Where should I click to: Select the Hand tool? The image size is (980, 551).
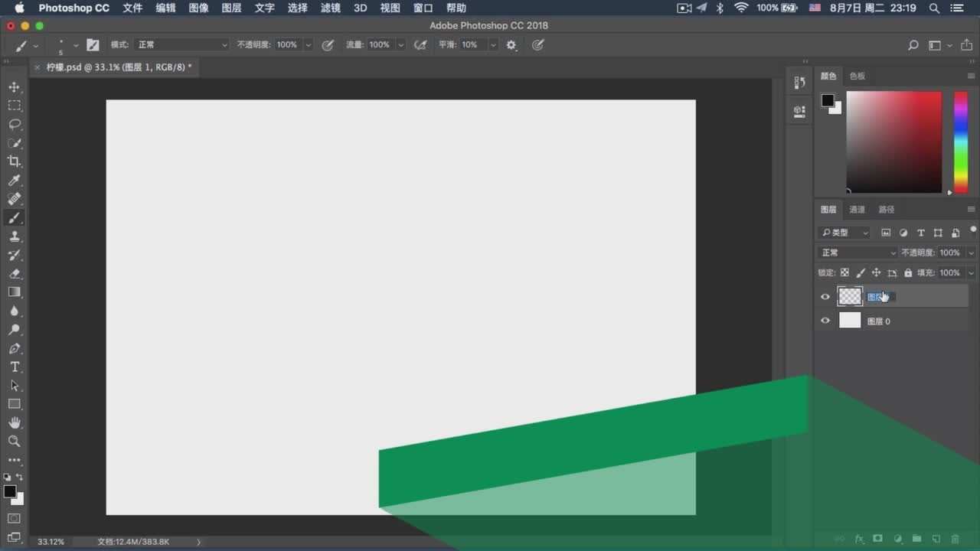click(x=15, y=422)
